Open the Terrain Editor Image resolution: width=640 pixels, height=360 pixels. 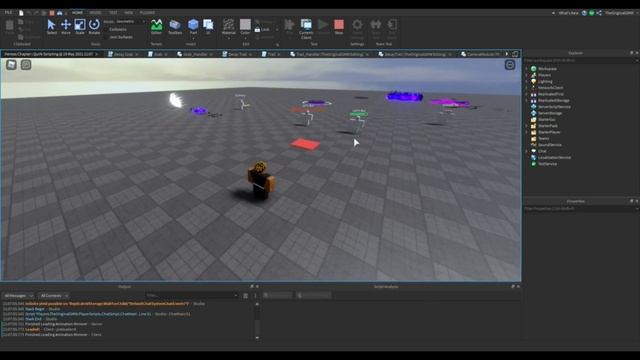157,26
